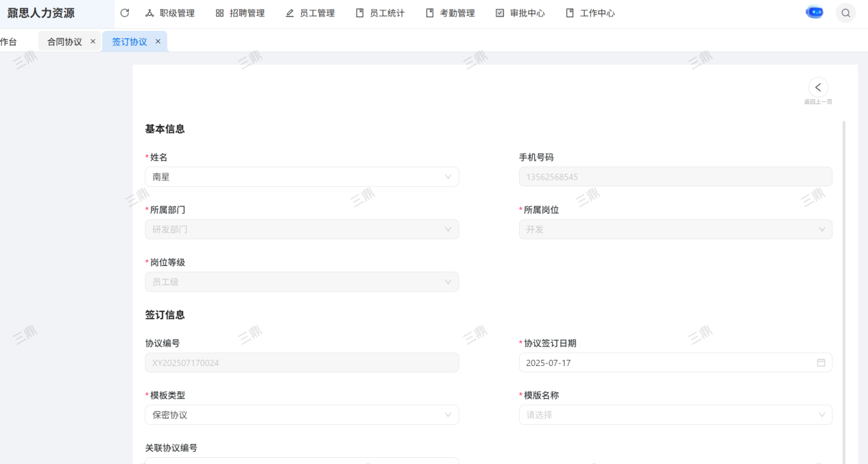Expand the 模板类型 dropdown showing 保密协议
868x464 pixels.
click(x=302, y=415)
